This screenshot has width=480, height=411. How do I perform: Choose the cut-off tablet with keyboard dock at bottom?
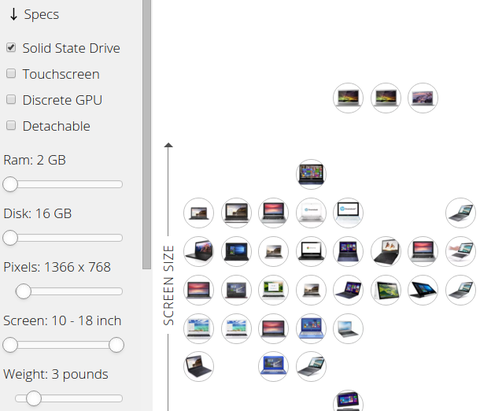348,400
